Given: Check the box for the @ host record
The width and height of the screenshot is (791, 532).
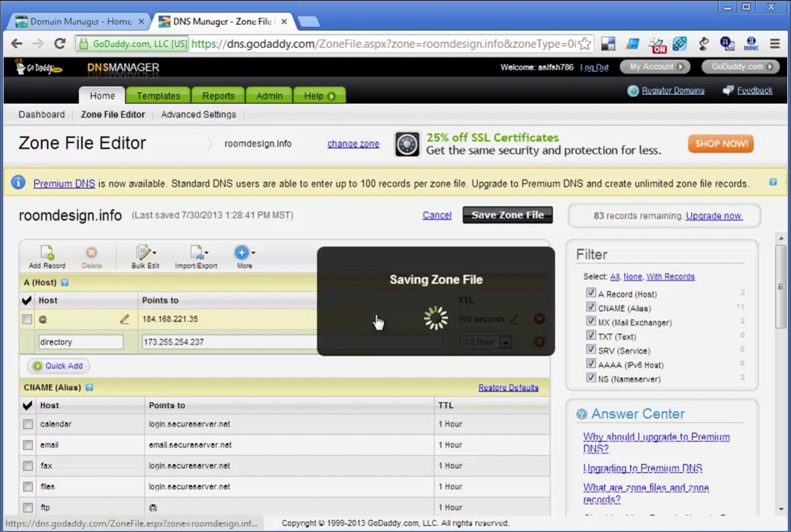Looking at the screenshot, I should tap(27, 319).
